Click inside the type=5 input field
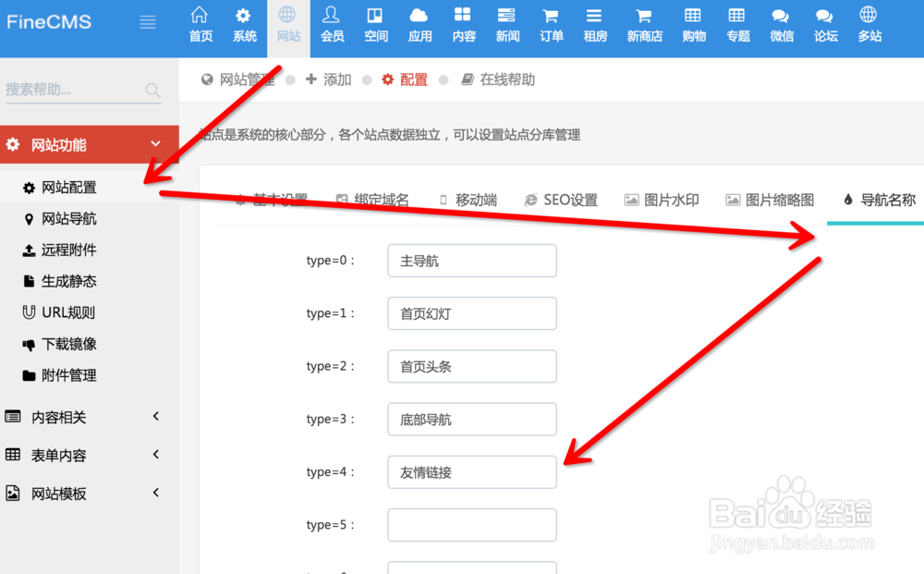 coord(471,525)
